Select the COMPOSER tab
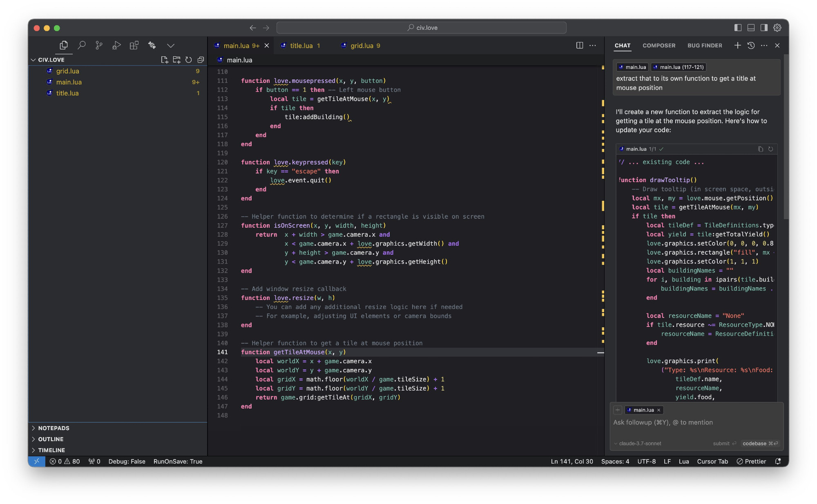Viewport: 817px width, 504px height. [659, 46]
